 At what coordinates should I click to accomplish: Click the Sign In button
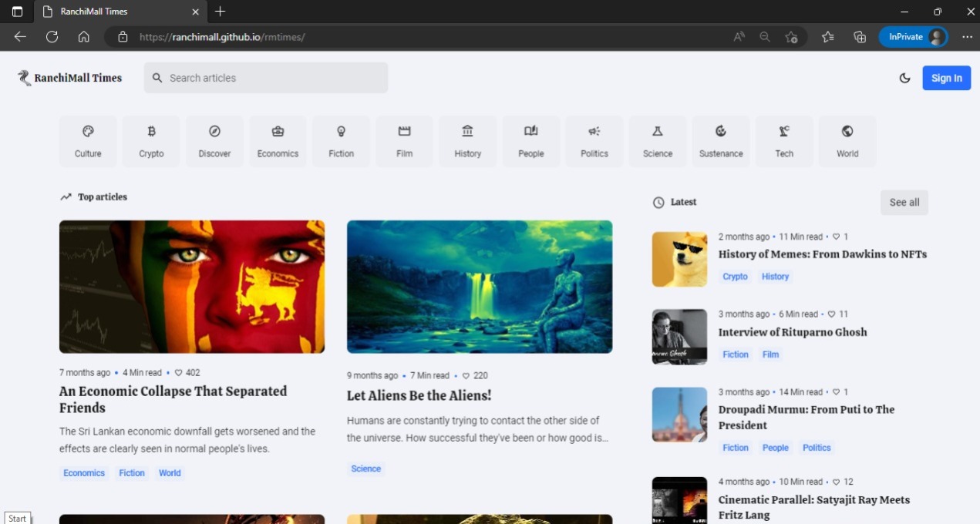pyautogui.click(x=946, y=78)
